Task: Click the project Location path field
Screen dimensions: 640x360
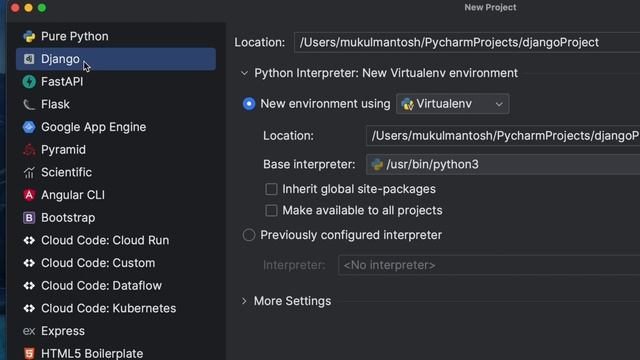Action: 467,42
